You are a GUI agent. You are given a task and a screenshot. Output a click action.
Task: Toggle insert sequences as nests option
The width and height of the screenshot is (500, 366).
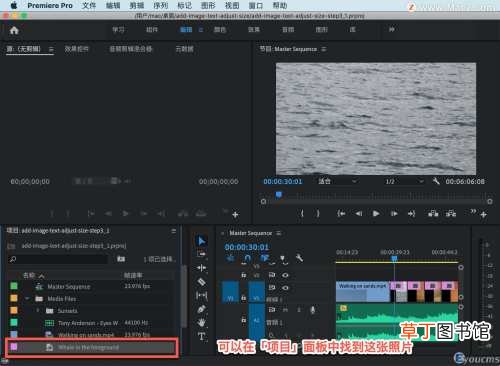[x=230, y=258]
